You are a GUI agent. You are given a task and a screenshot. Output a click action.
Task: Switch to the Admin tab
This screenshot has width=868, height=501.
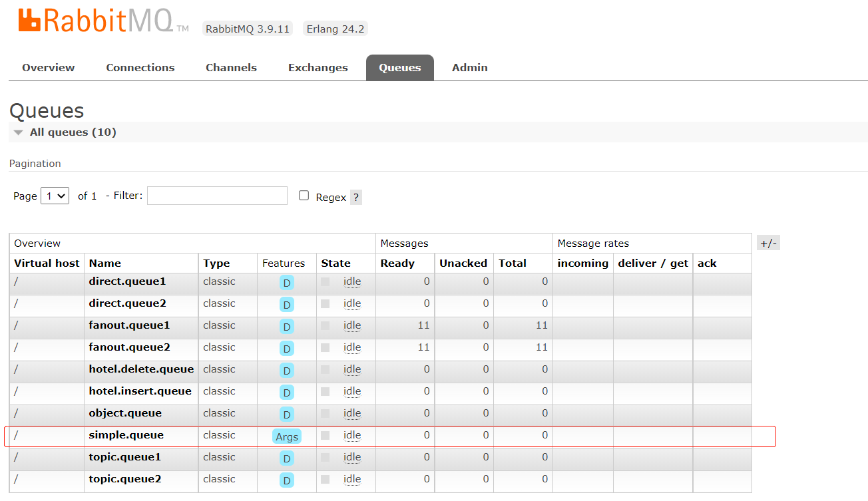click(x=470, y=68)
